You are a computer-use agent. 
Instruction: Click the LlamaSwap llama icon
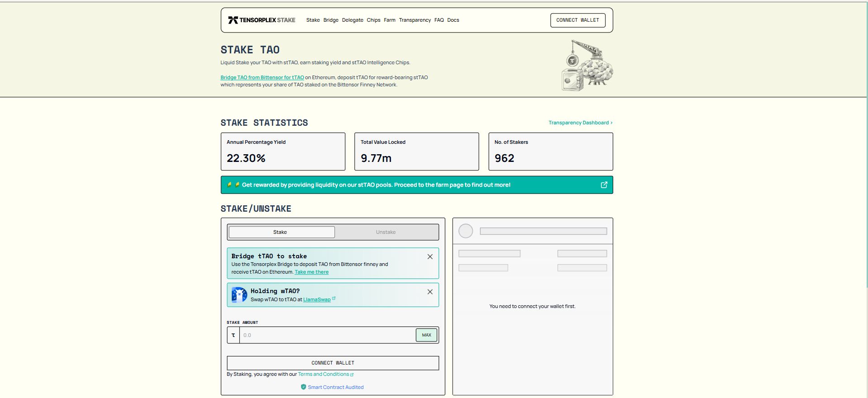pos(239,295)
